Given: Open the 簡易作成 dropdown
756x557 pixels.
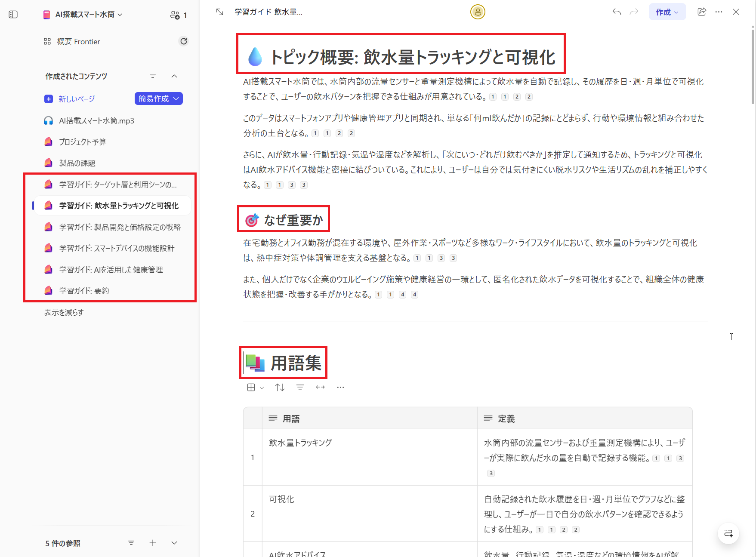Looking at the screenshot, I should click(x=158, y=98).
